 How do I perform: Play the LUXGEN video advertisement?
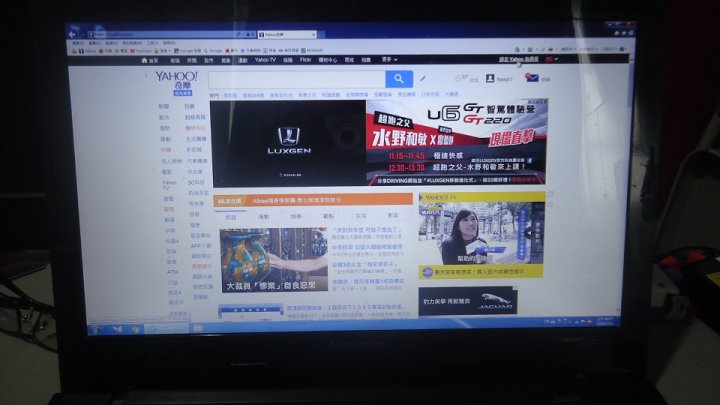(288, 143)
